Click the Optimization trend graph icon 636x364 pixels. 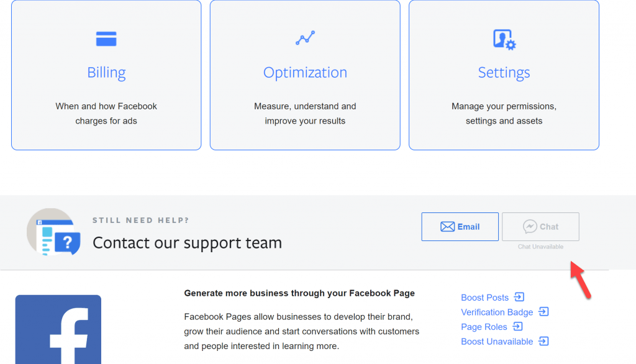(304, 37)
